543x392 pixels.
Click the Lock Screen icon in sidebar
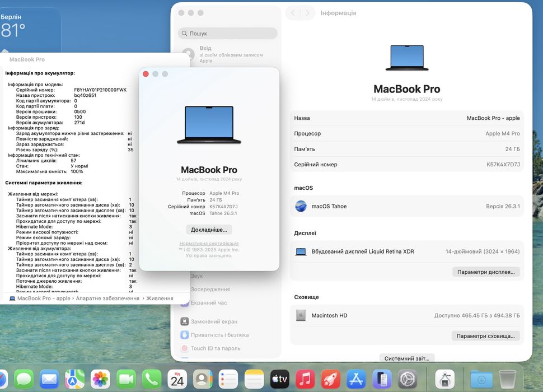(x=185, y=321)
